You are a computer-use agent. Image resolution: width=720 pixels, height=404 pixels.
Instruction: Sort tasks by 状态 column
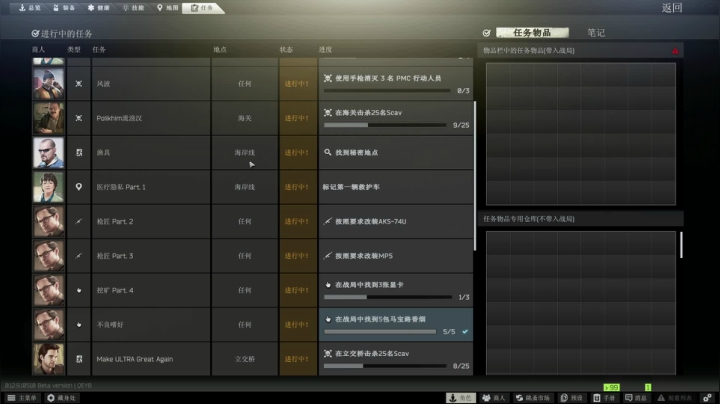(x=287, y=49)
